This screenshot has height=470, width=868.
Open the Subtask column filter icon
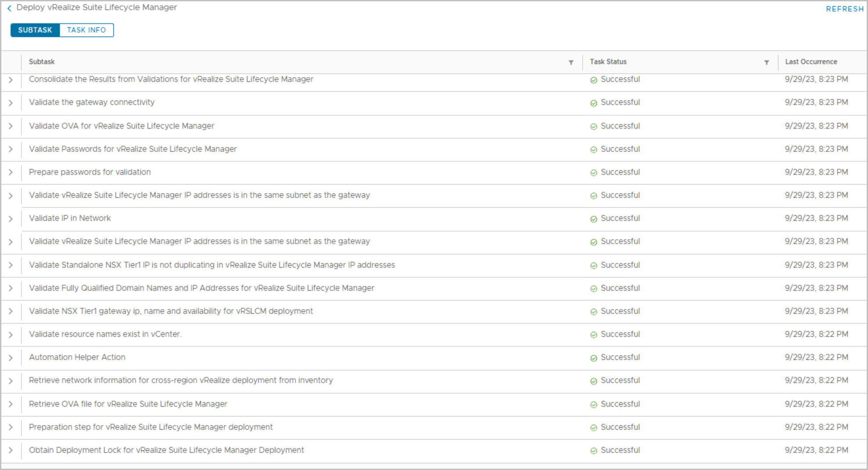[571, 62]
